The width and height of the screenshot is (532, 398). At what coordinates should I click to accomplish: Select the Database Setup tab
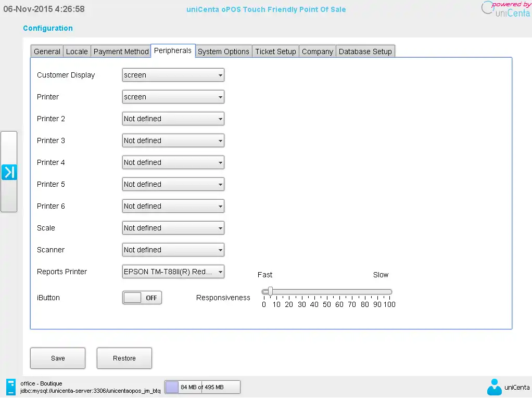366,51
